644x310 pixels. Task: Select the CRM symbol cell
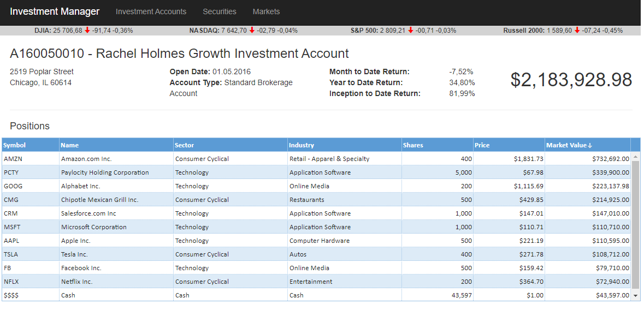[31, 213]
